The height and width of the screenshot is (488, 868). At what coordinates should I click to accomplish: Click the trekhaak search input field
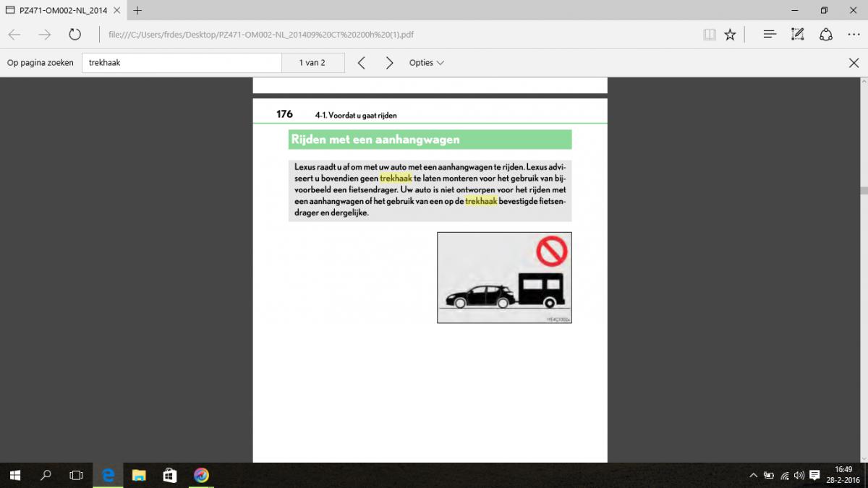(181, 63)
